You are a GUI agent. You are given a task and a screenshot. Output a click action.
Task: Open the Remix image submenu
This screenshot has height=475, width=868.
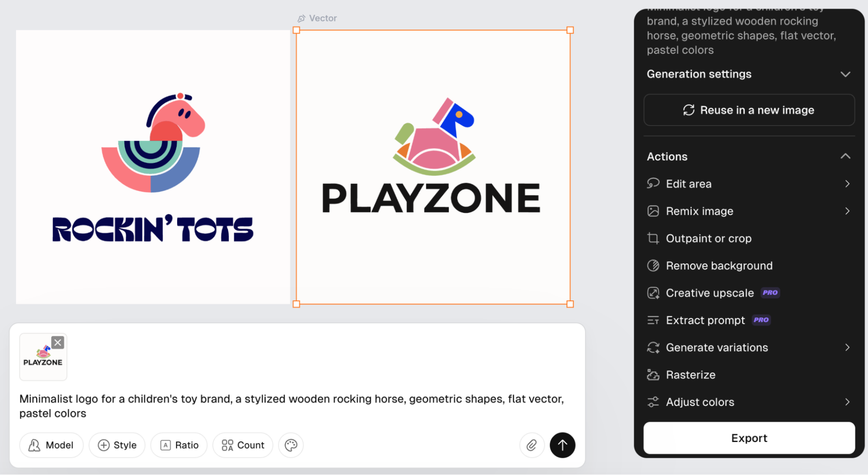point(749,211)
